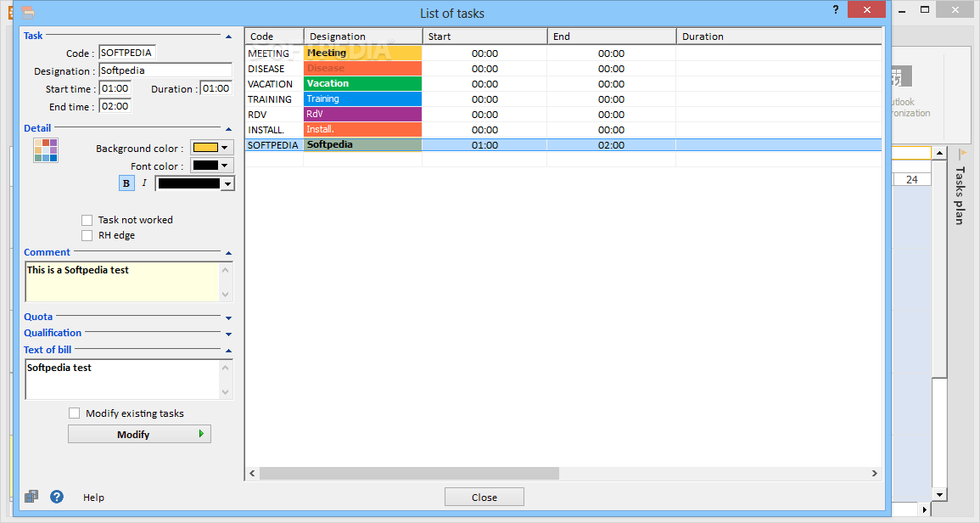Screen dimensions: 980x523
Task: Sort by the Designation column header
Action: point(363,37)
